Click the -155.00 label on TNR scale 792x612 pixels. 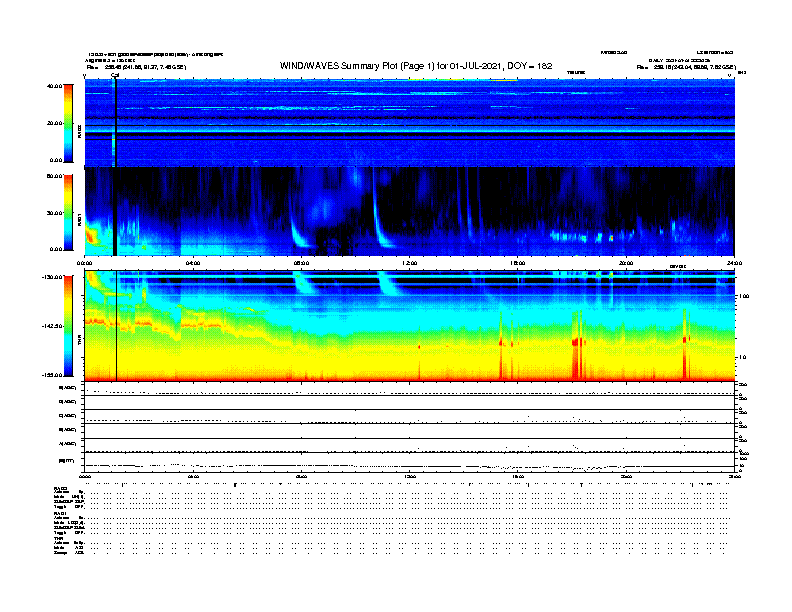pos(52,375)
